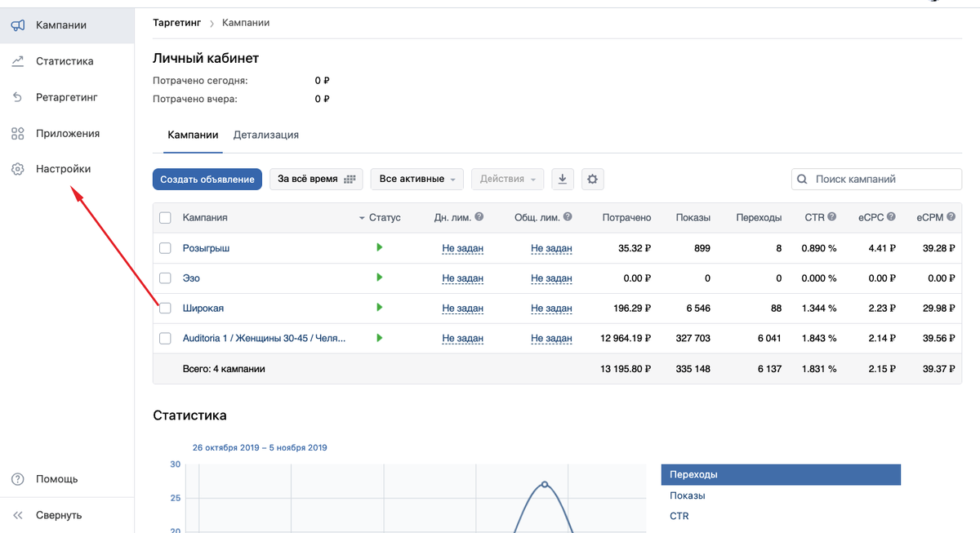Click the Создать объявление button
The width and height of the screenshot is (980, 533).
[207, 180]
